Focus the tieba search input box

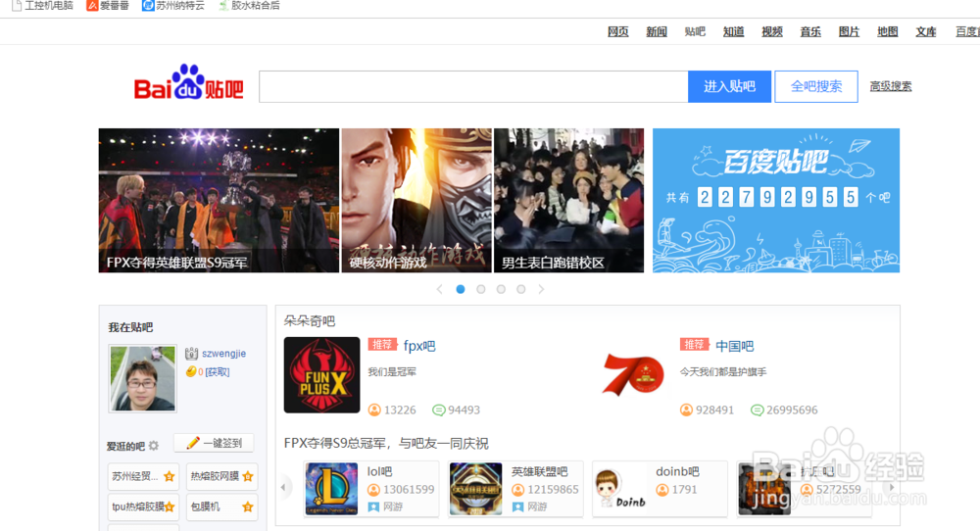coord(473,86)
